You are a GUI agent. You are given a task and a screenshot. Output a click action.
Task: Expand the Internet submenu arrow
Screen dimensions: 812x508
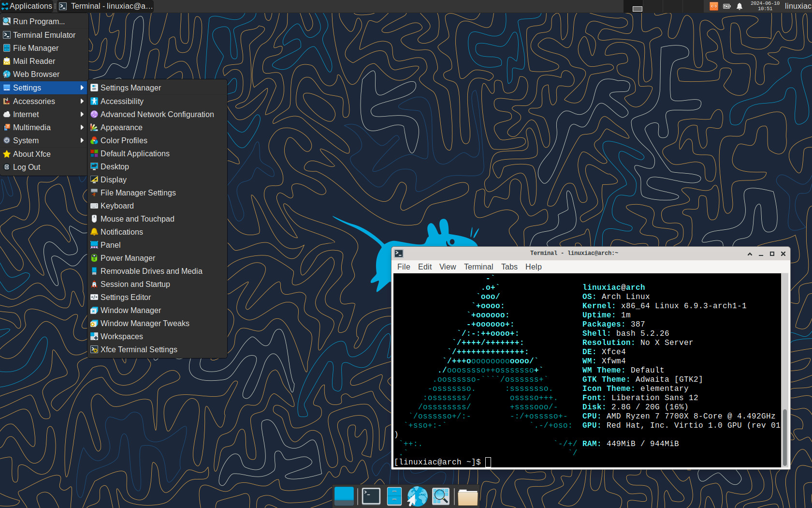pos(82,114)
